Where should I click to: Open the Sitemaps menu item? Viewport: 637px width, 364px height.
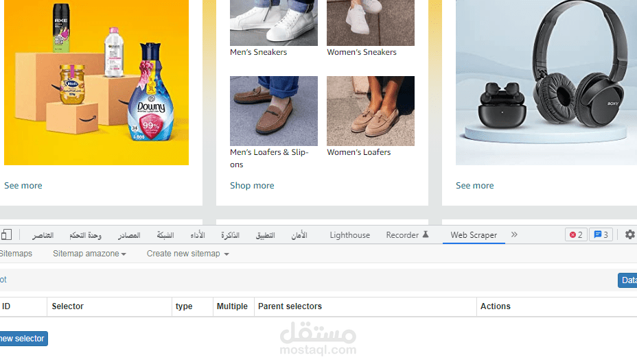[x=16, y=254]
